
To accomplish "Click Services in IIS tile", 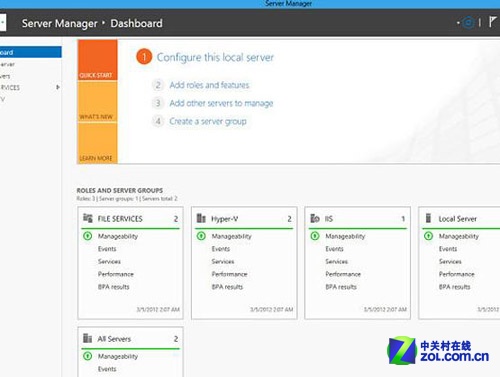I will [337, 262].
